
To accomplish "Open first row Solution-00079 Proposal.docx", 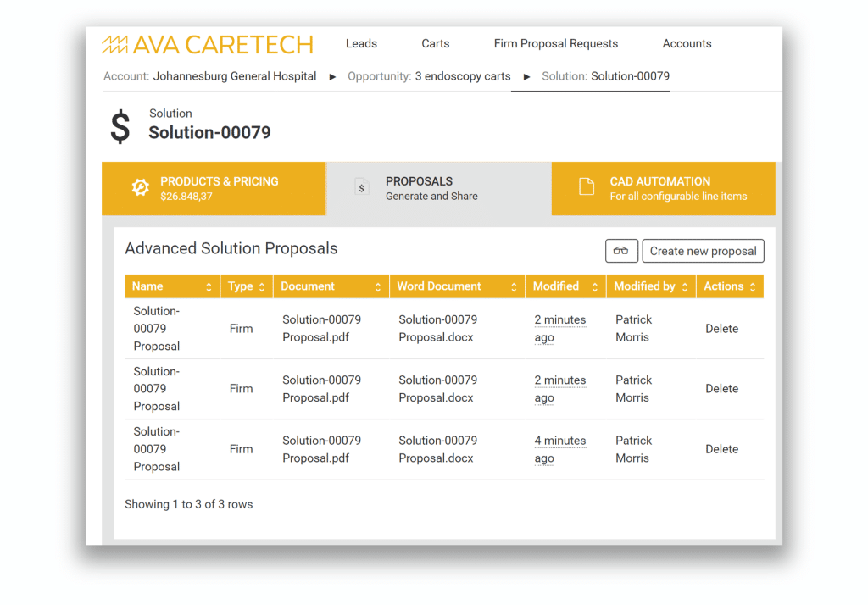I will pyautogui.click(x=438, y=328).
